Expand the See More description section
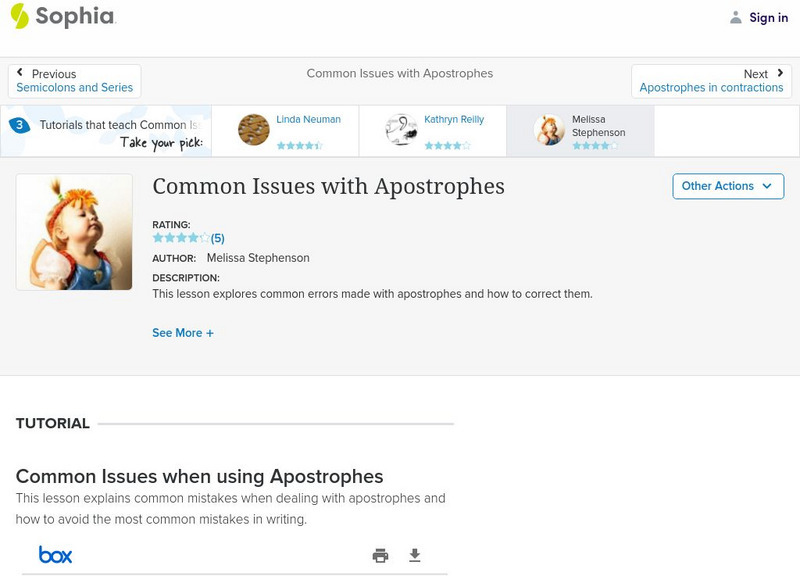The height and width of the screenshot is (576, 800). (183, 333)
